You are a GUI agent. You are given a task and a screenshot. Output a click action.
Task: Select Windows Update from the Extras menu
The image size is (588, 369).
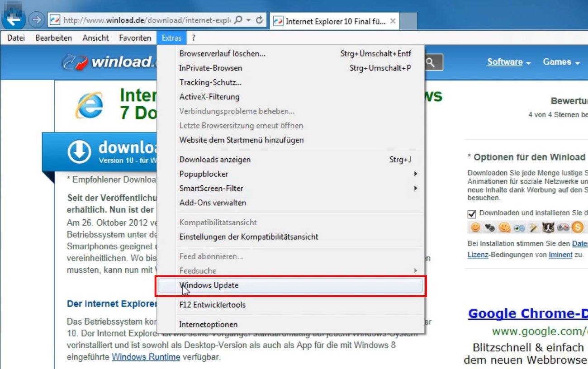coord(209,285)
